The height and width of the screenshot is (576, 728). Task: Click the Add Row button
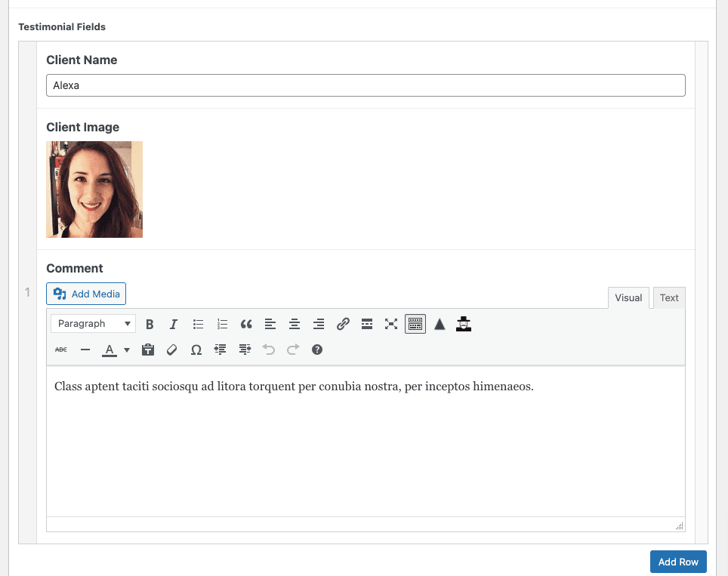coord(678,562)
